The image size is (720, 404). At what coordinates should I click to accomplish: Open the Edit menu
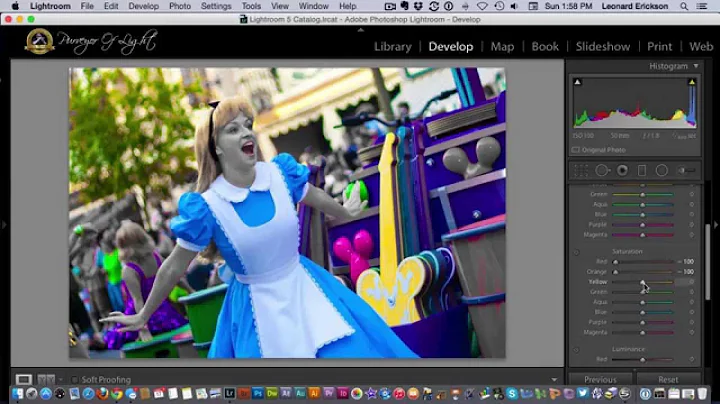(x=111, y=6)
